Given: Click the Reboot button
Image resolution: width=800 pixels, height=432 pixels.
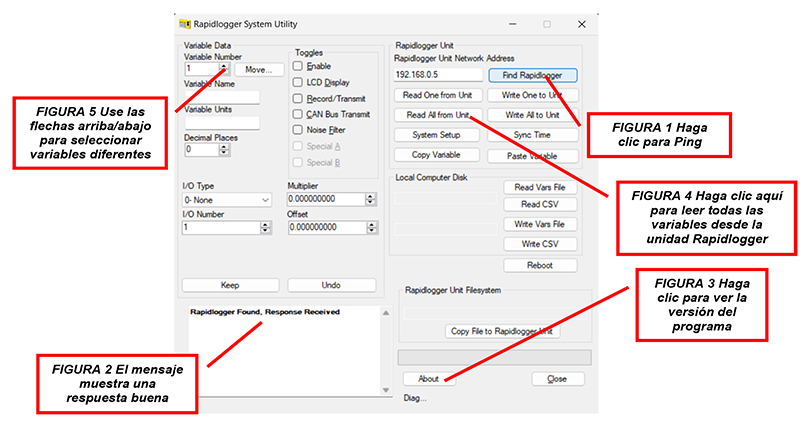Looking at the screenshot, I should (x=540, y=265).
